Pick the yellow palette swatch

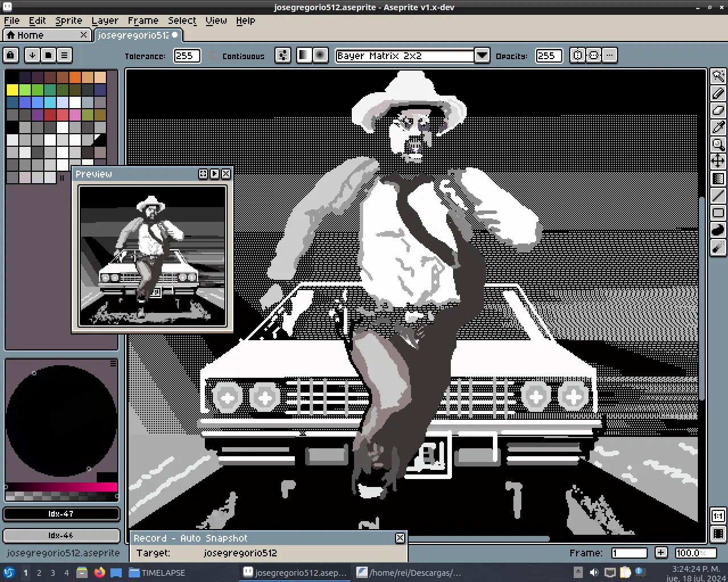point(12,90)
